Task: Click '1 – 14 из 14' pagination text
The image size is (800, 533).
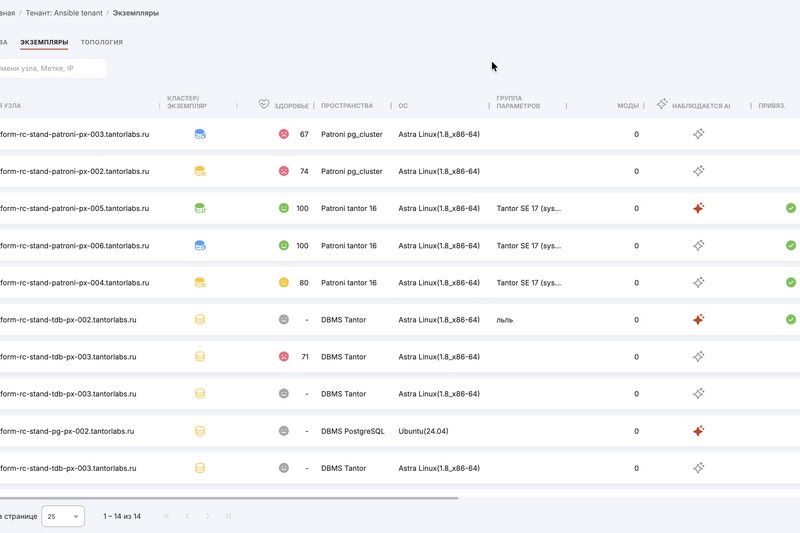Action: (122, 516)
